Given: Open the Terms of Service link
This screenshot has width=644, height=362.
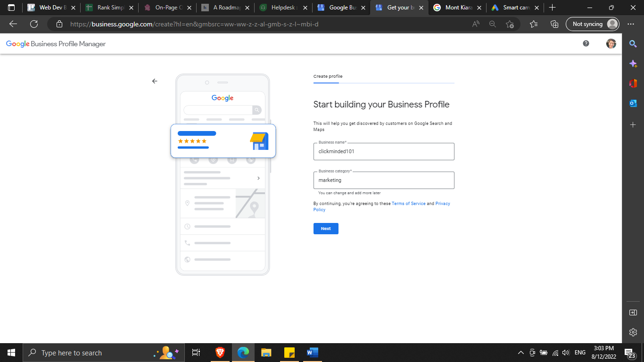Looking at the screenshot, I should tap(408, 204).
